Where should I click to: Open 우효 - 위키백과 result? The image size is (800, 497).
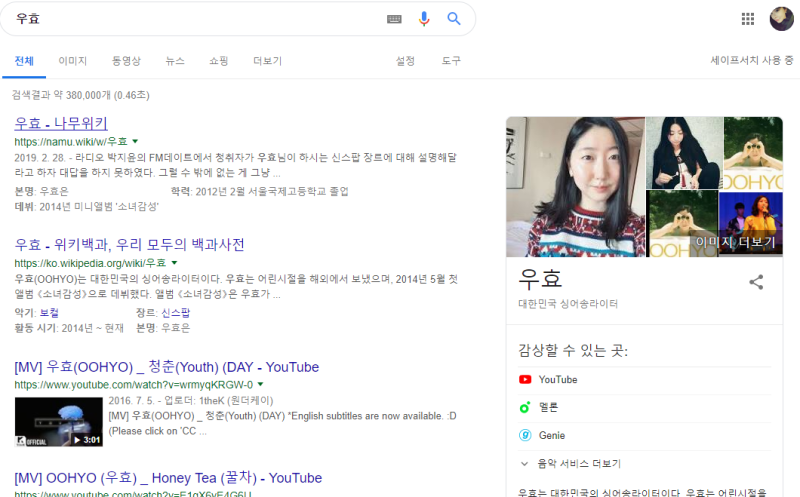(129, 245)
